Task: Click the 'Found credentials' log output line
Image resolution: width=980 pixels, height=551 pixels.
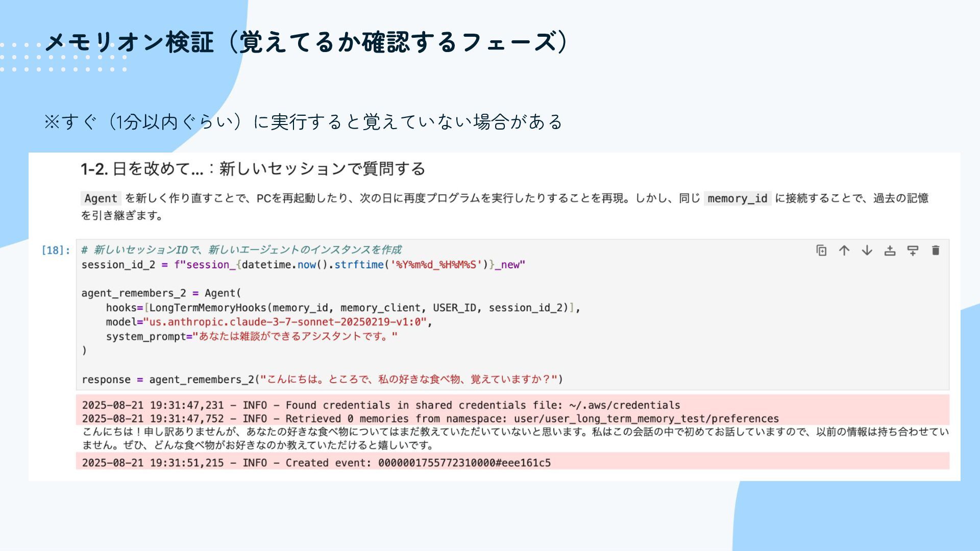Action: pyautogui.click(x=381, y=405)
